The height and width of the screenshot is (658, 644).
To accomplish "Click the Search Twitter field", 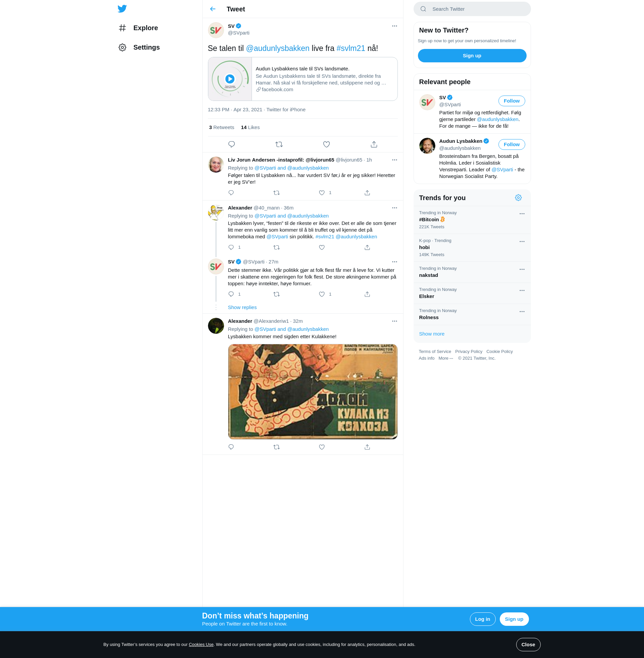I will click(472, 9).
